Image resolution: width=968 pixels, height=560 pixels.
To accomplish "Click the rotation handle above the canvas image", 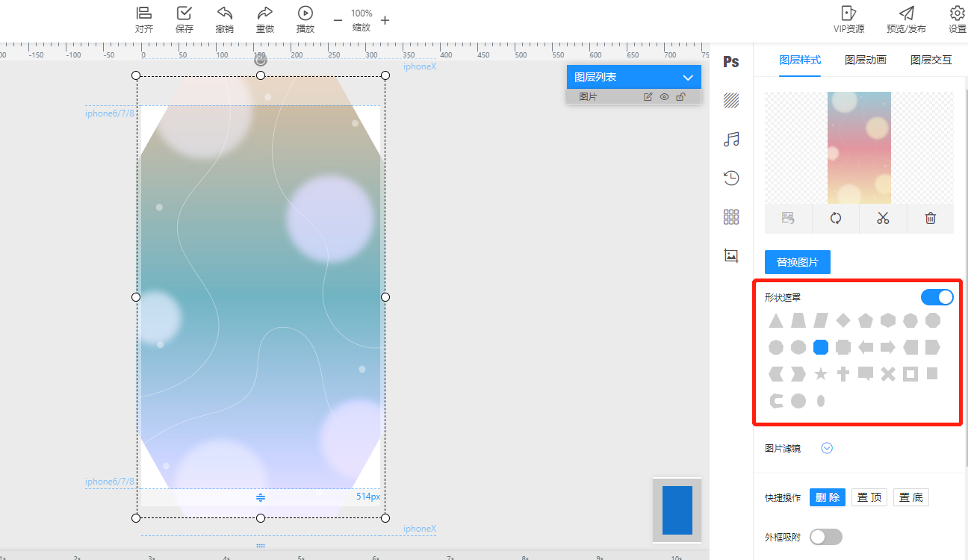I will point(261,60).
